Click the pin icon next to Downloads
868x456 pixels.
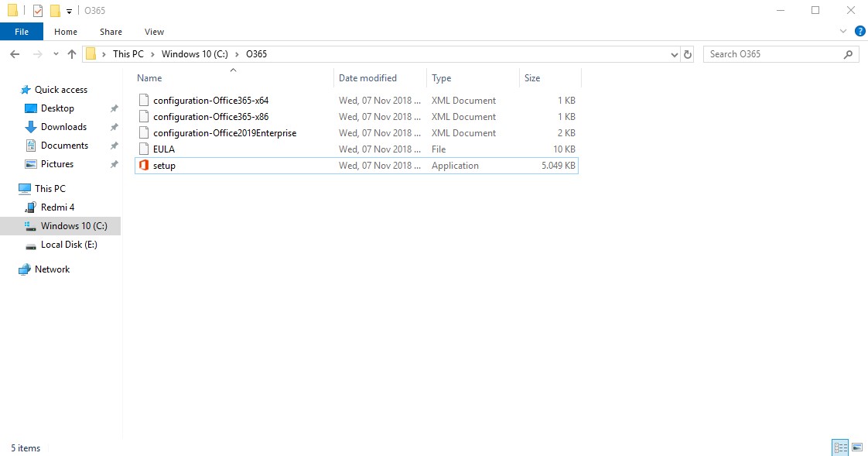[114, 127]
